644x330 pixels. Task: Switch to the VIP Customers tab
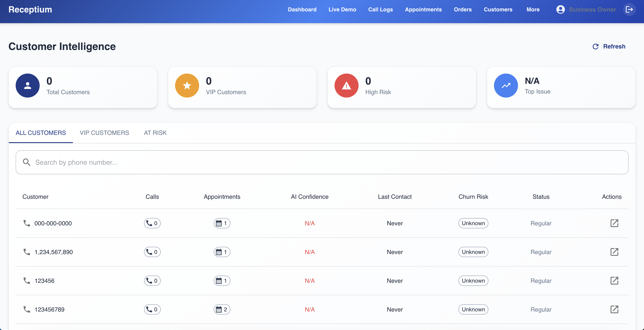point(104,133)
